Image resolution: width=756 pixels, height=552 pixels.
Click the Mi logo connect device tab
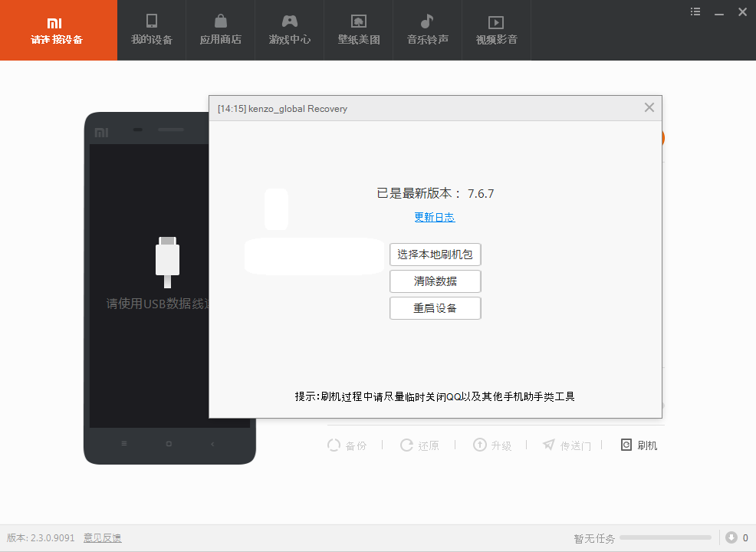point(58,30)
